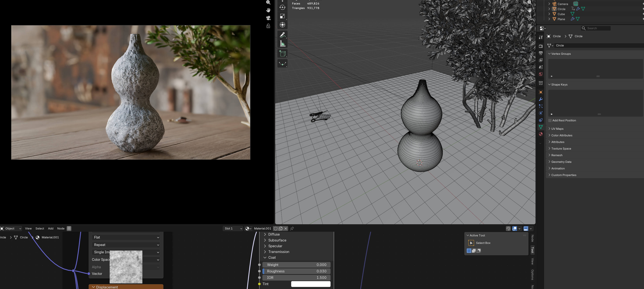Image resolution: width=644 pixels, height=289 pixels.
Task: Open the Slot 1 dropdown
Action: [233, 228]
